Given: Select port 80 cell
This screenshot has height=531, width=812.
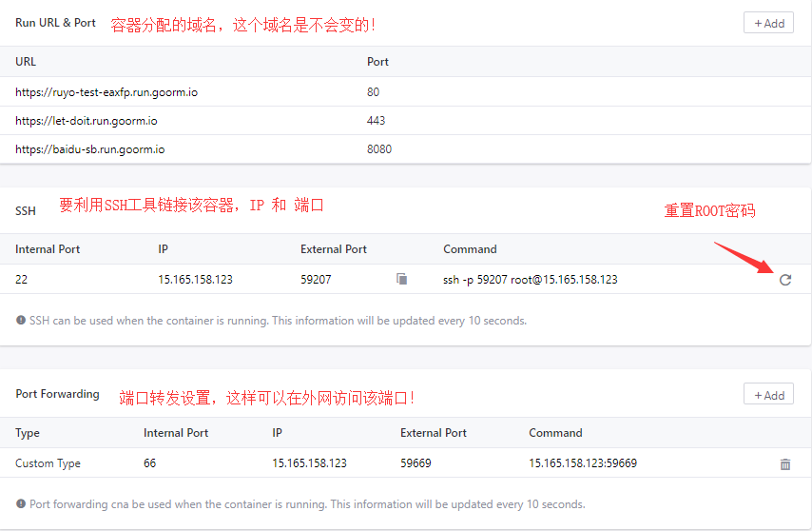Looking at the screenshot, I should (x=373, y=92).
